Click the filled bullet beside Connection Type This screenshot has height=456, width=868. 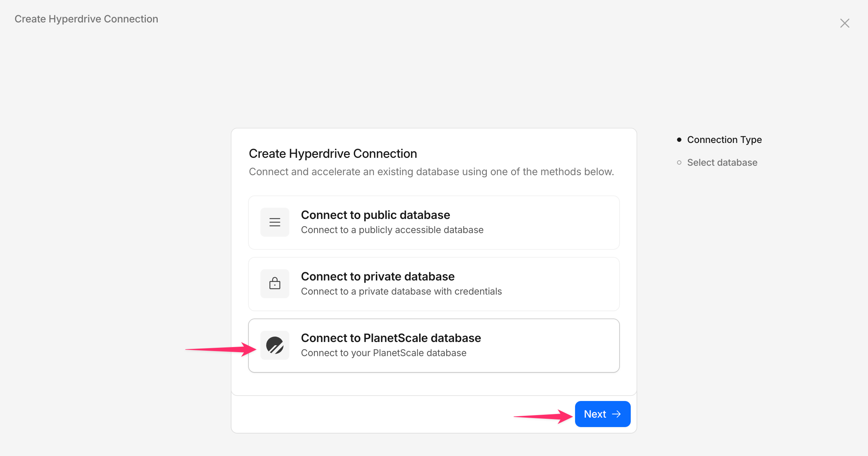pos(679,139)
